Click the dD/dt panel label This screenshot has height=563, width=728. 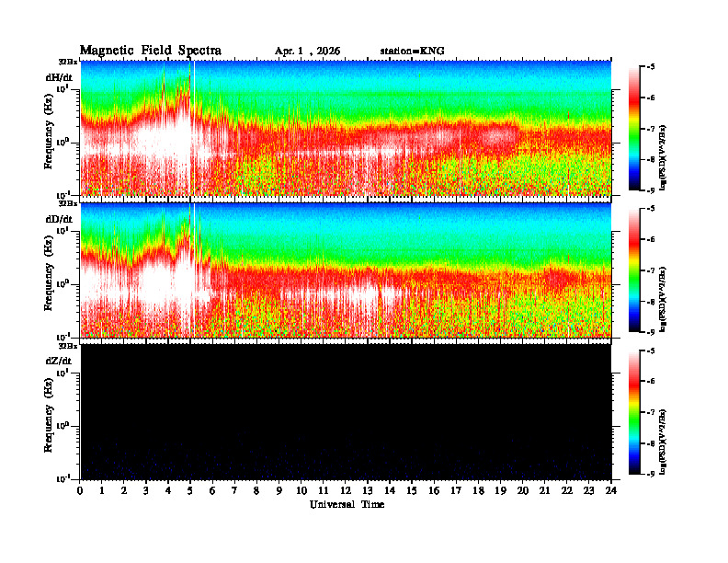click(x=59, y=219)
